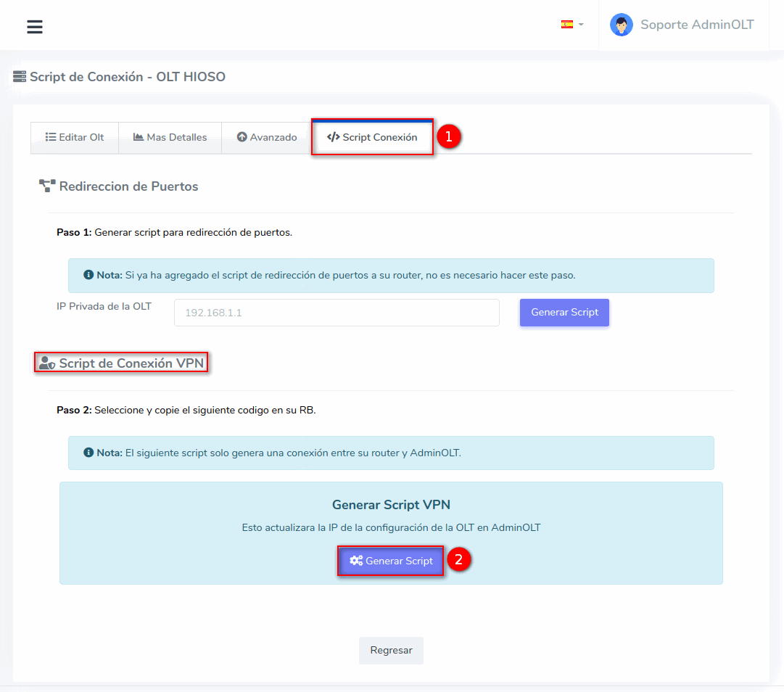The image size is (784, 692).
Task: Click the Regresar button
Action: (391, 651)
